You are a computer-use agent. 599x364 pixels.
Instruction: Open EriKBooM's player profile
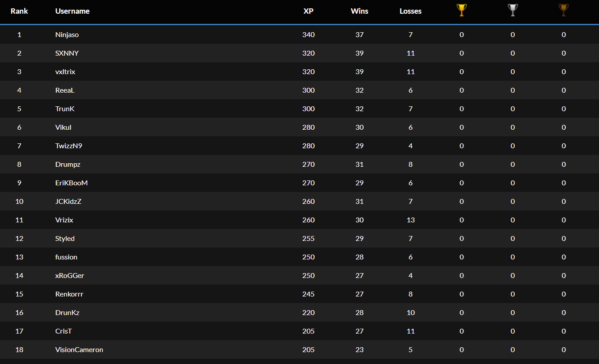(72, 183)
